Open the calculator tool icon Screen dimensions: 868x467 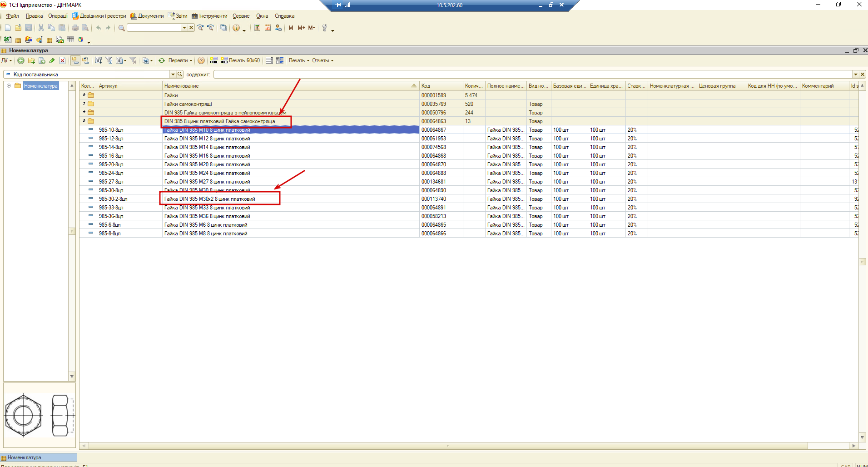(x=257, y=28)
